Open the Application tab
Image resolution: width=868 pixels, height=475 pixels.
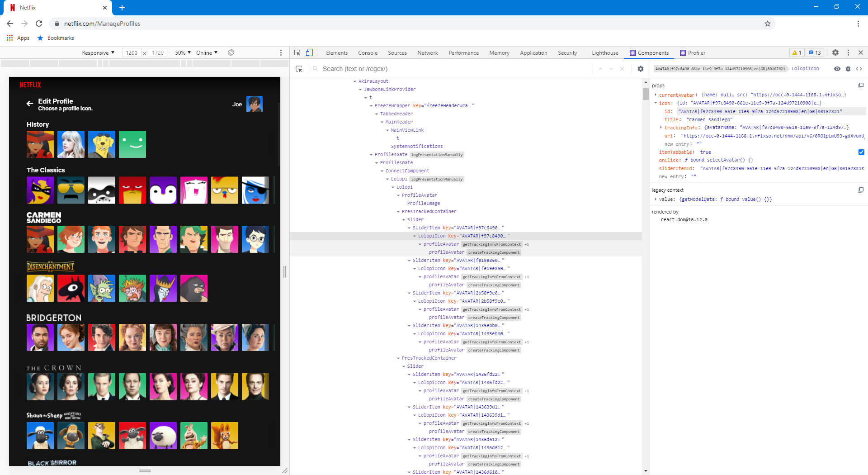point(533,53)
